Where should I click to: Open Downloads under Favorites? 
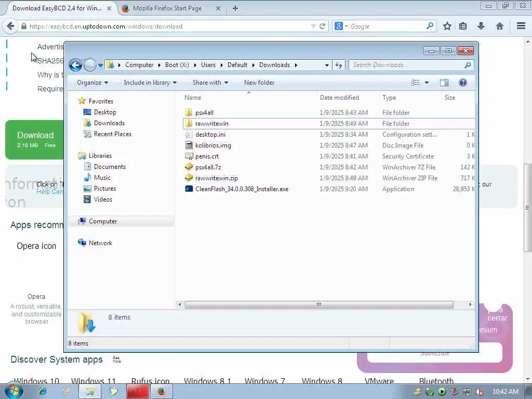[109, 123]
